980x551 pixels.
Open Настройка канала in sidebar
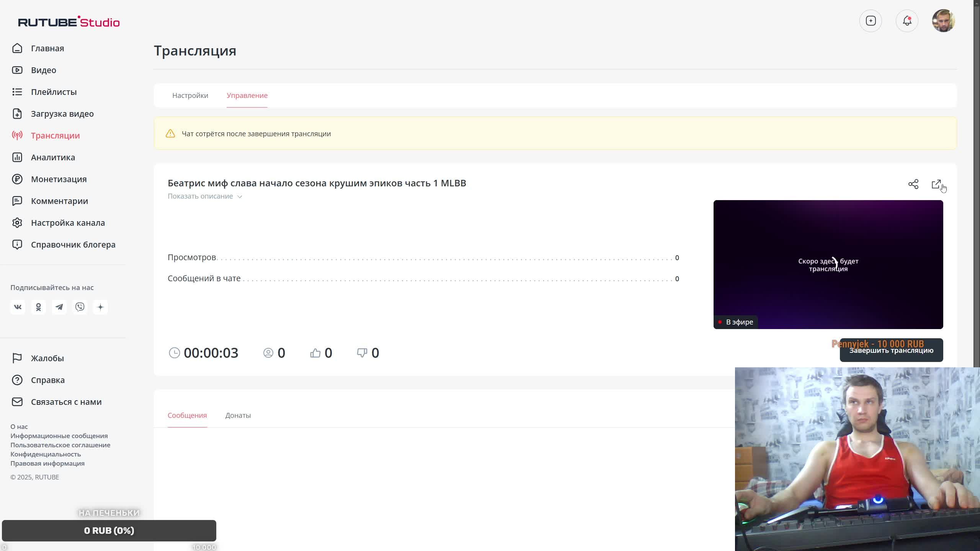68,223
